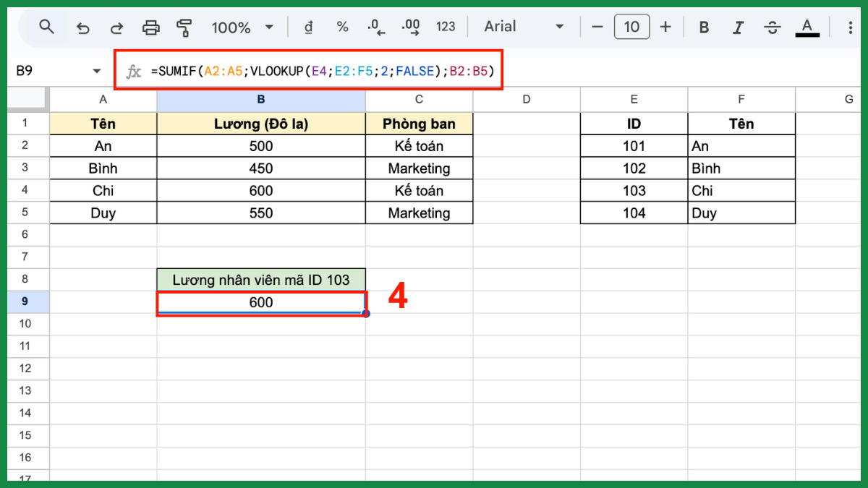Viewport: 868px width, 488px height.
Task: Expand the B9 name box dropdown
Action: click(x=97, y=71)
